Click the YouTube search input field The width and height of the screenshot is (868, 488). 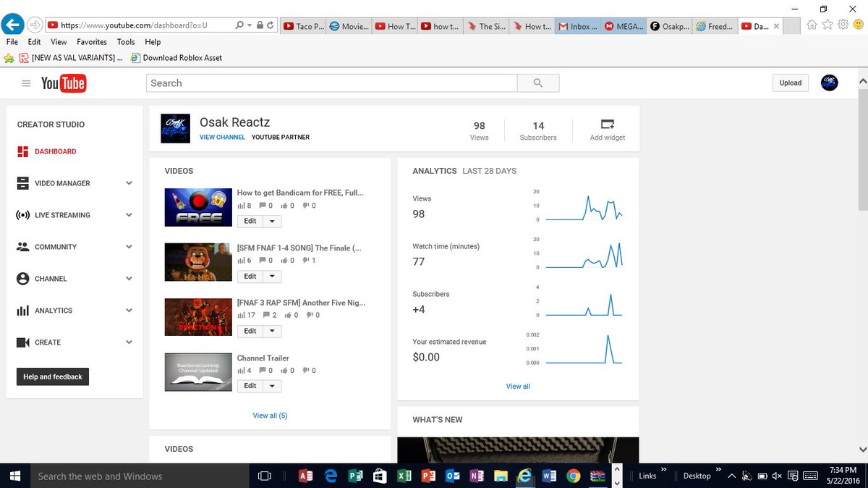[332, 83]
